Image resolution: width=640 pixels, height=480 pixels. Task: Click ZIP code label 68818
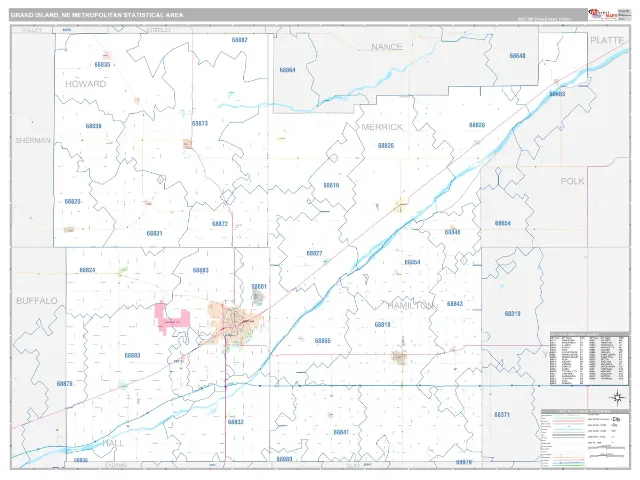(382, 325)
